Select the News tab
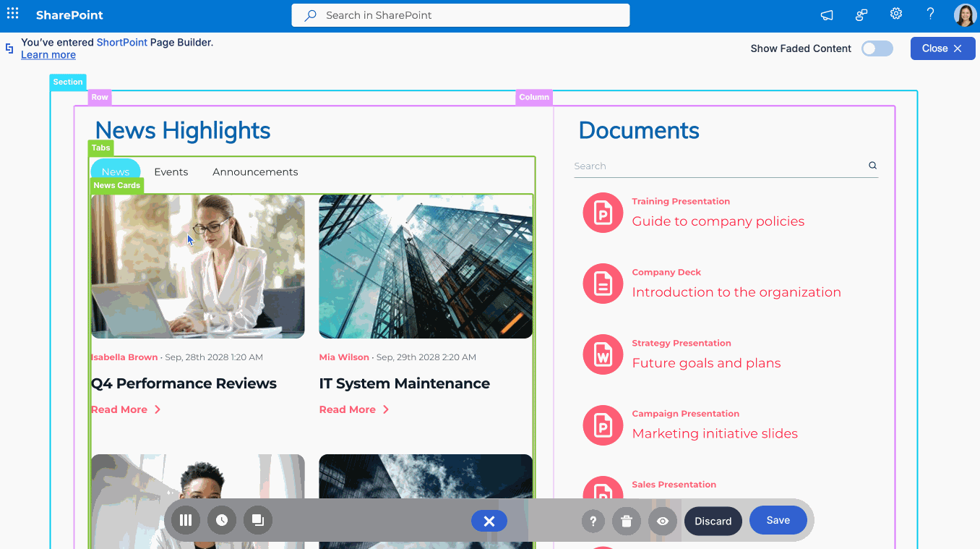 [x=116, y=171]
